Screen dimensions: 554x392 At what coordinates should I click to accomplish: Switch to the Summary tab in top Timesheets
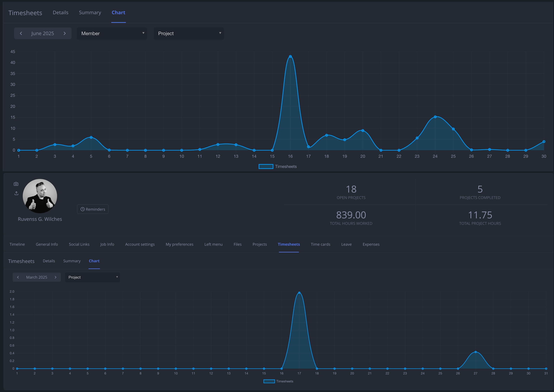click(90, 12)
